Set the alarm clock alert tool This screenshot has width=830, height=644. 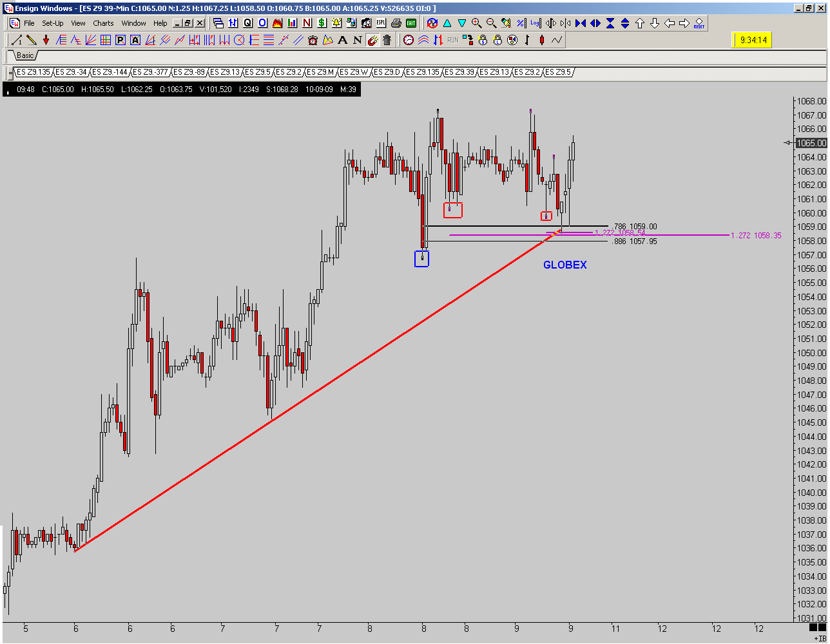pos(313,40)
